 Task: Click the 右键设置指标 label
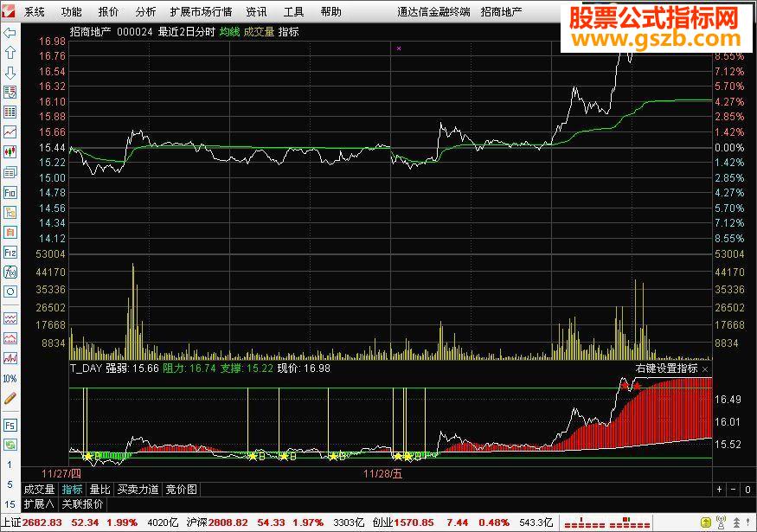click(667, 369)
